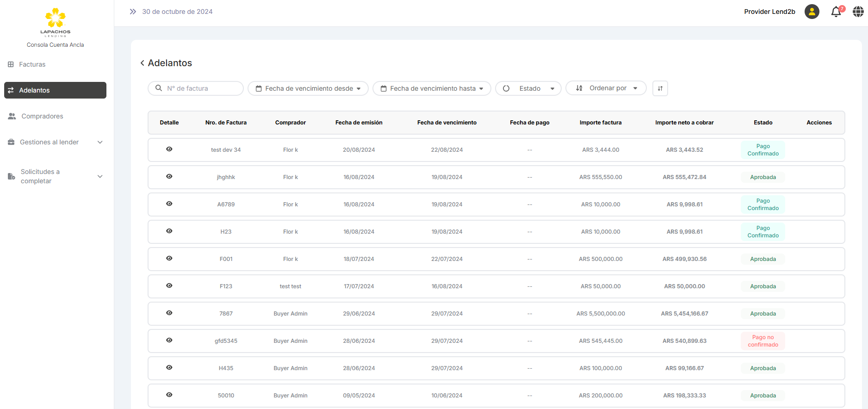Open the notifications bell icon
868x409 pixels.
tap(836, 12)
